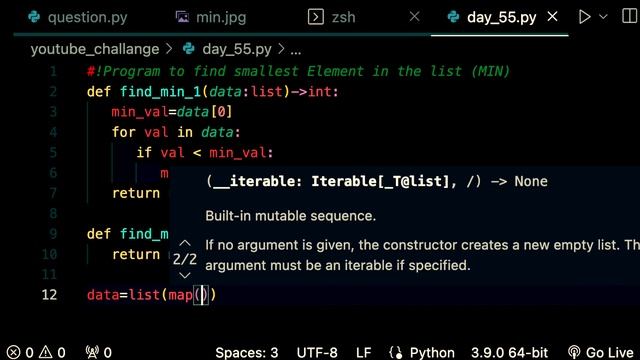Close the day_55.py tab
Image resolution: width=640 pixels, height=360 pixels.
pyautogui.click(x=552, y=17)
